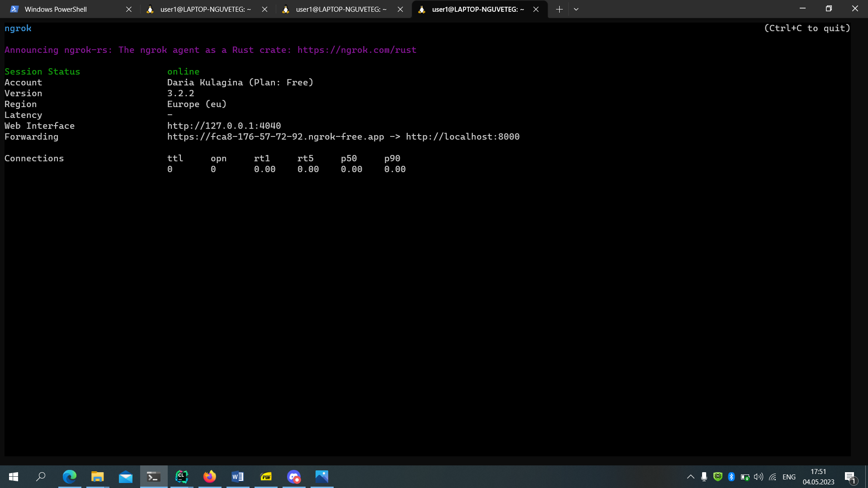Open the Discord taskbar icon
The width and height of the screenshot is (868, 488).
tap(294, 477)
